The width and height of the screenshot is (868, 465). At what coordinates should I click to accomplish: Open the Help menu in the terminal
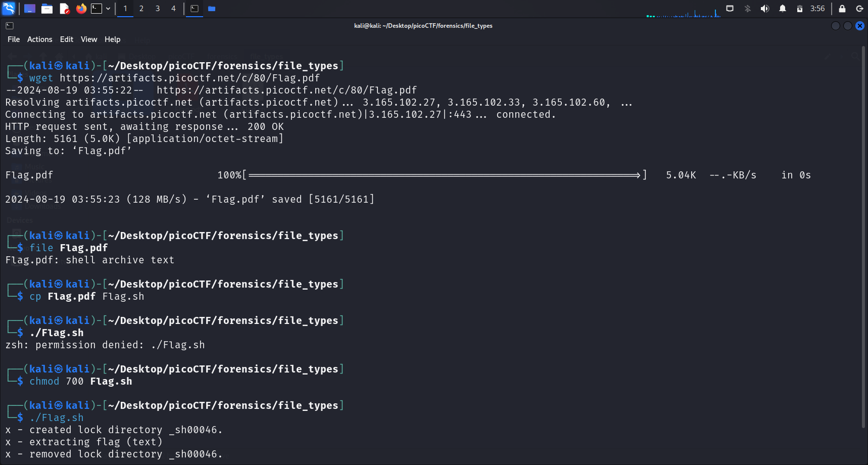[112, 39]
